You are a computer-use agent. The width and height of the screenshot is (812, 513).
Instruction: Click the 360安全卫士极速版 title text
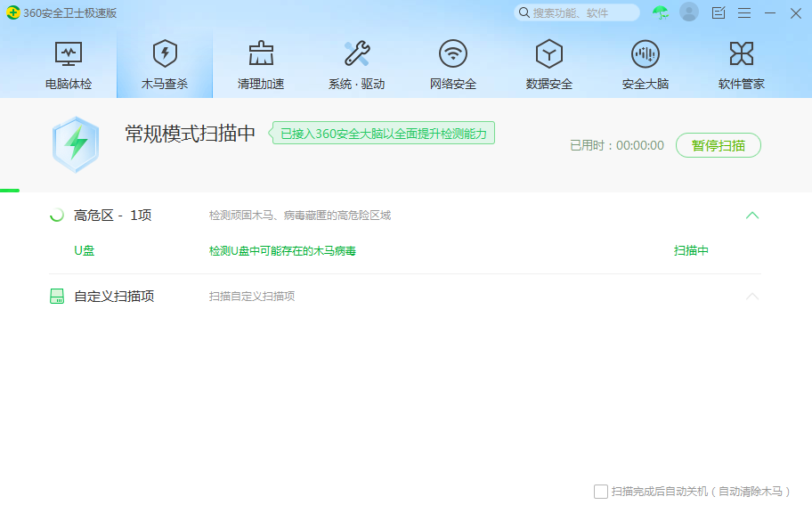[x=70, y=13]
